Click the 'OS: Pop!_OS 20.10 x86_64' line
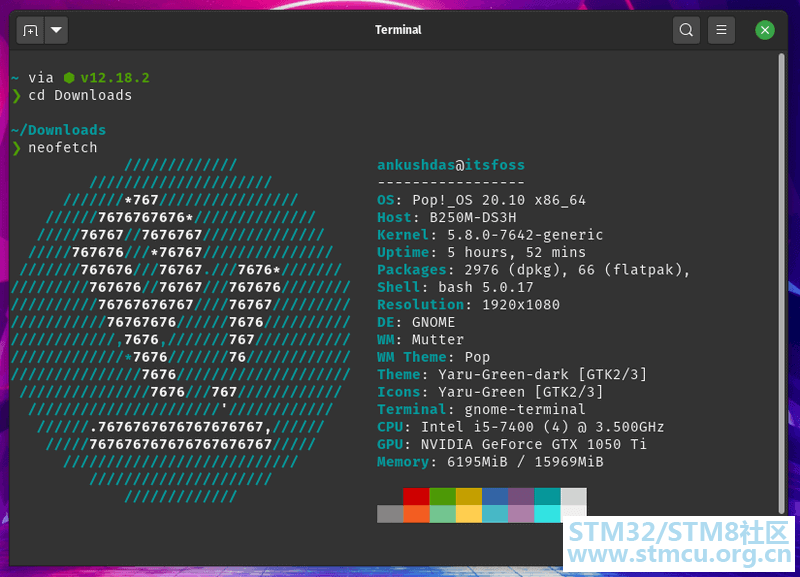 pos(481,200)
